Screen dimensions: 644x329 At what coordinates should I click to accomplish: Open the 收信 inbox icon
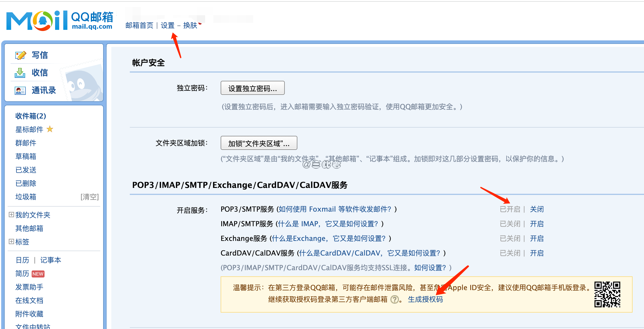click(20, 73)
